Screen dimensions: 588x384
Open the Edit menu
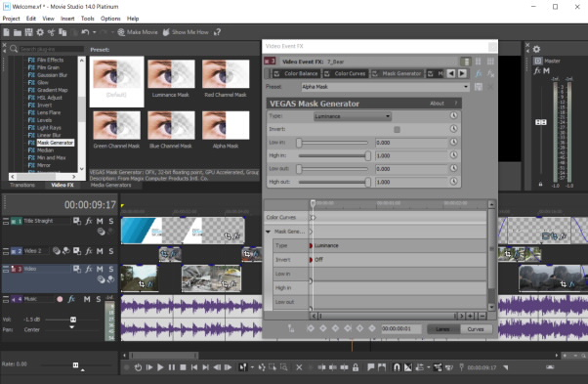tap(30, 19)
